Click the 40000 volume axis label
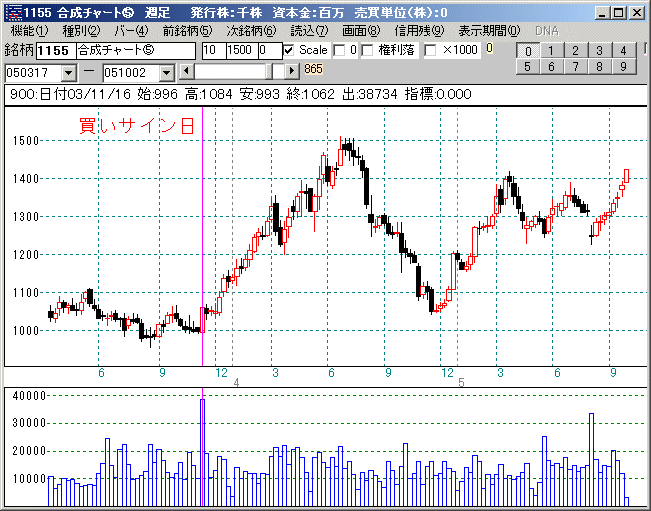 coord(29,396)
